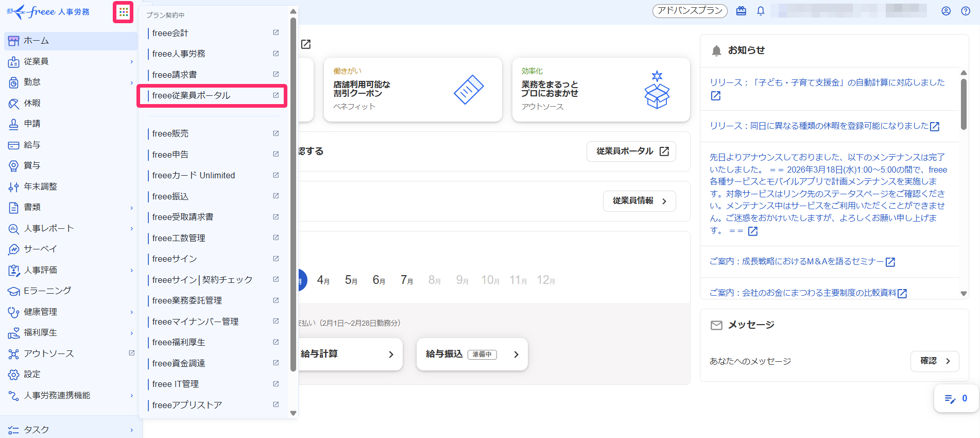Viewport: 980px width, 438px height.
Task: Click the product menu scrollbar thumb
Action: point(293,194)
